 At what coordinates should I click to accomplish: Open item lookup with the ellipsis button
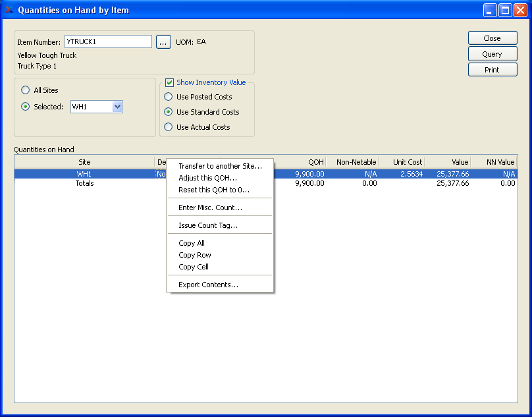pos(163,42)
